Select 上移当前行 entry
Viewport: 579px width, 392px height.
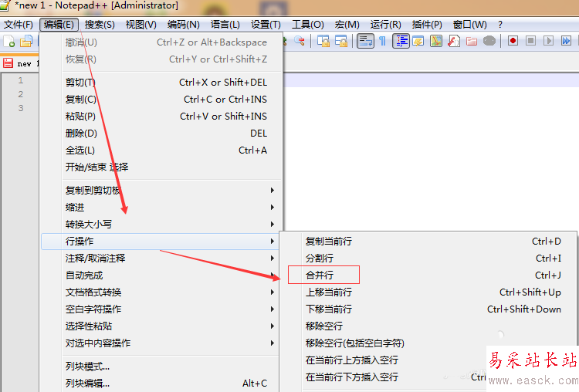[428, 292]
